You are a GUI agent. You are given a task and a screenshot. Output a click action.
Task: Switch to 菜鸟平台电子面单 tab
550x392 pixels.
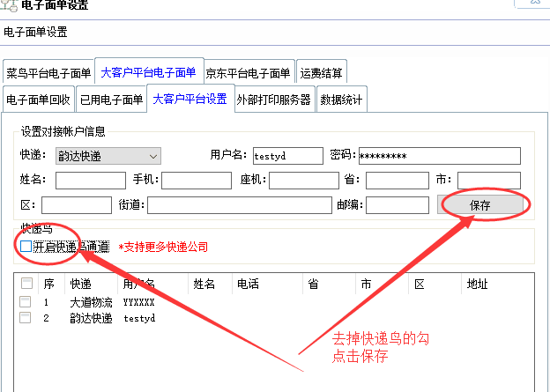[x=48, y=73]
